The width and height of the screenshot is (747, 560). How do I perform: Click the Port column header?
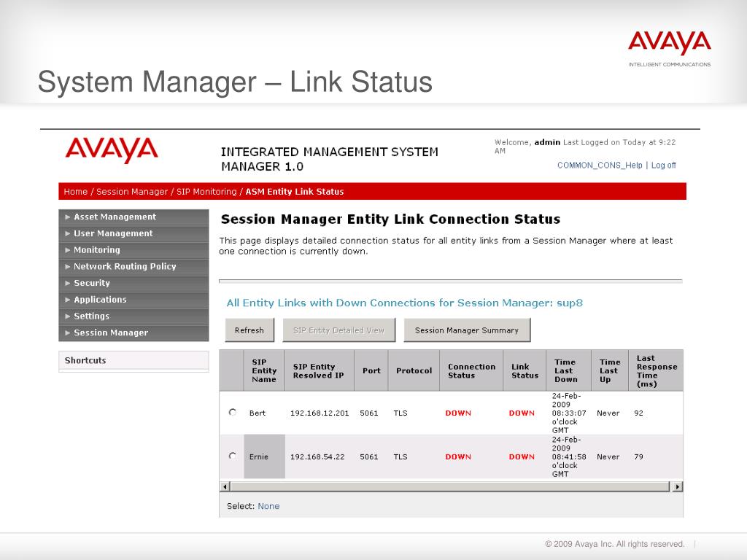pyautogui.click(x=371, y=370)
